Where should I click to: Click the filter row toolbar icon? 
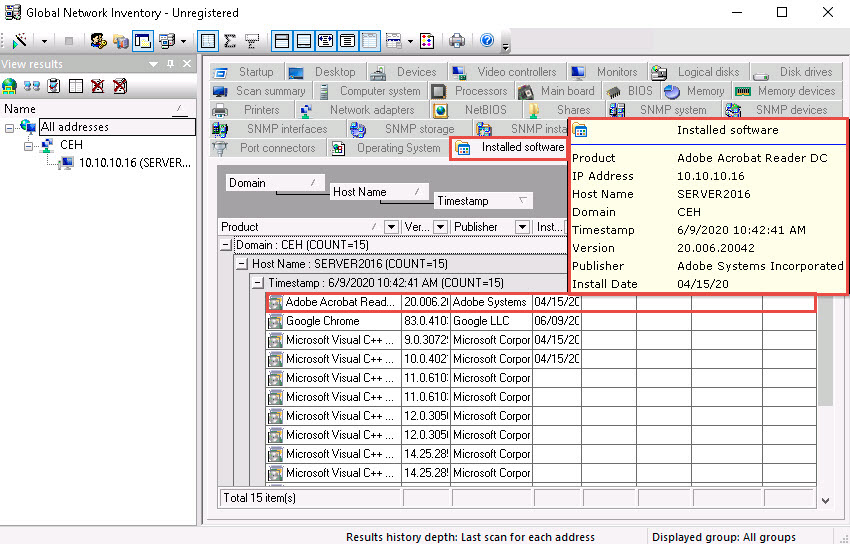(x=252, y=41)
